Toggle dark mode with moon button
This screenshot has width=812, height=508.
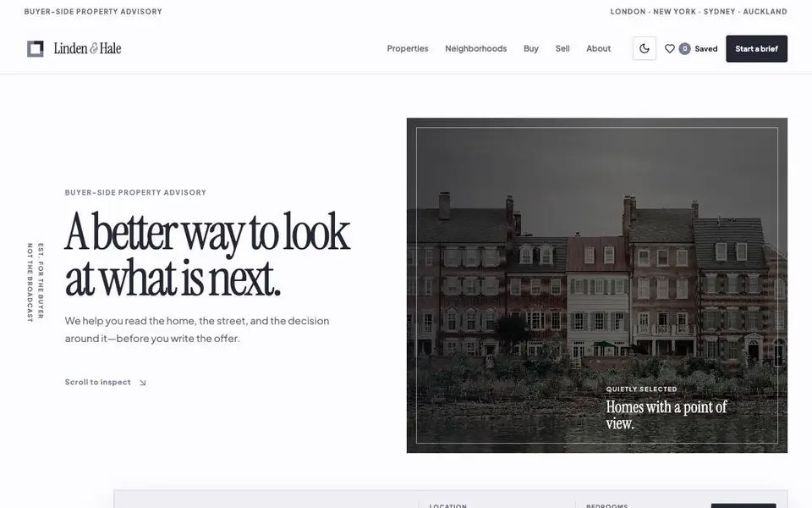645,49
